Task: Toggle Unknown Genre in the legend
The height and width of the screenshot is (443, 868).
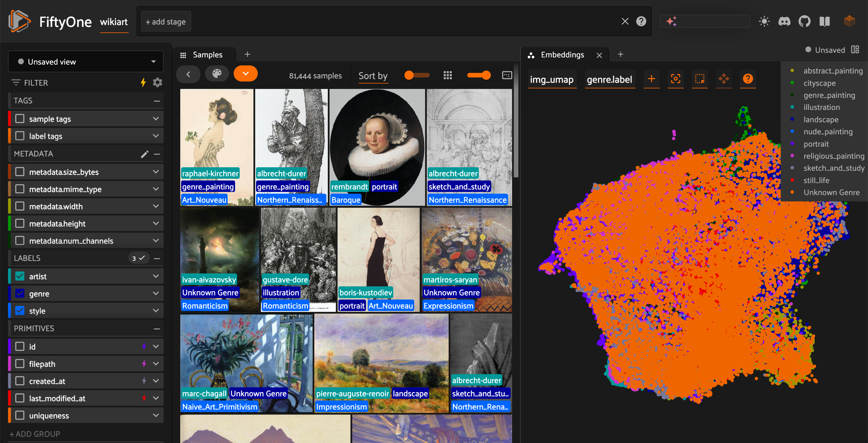Action: pos(831,192)
